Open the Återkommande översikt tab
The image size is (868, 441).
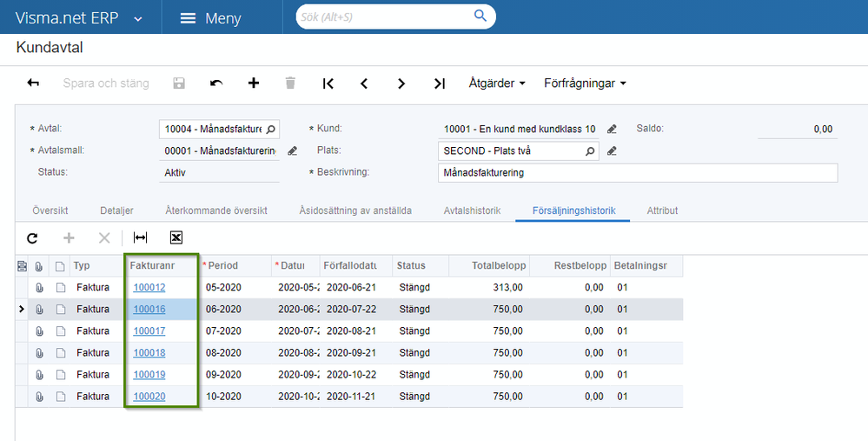coord(216,210)
